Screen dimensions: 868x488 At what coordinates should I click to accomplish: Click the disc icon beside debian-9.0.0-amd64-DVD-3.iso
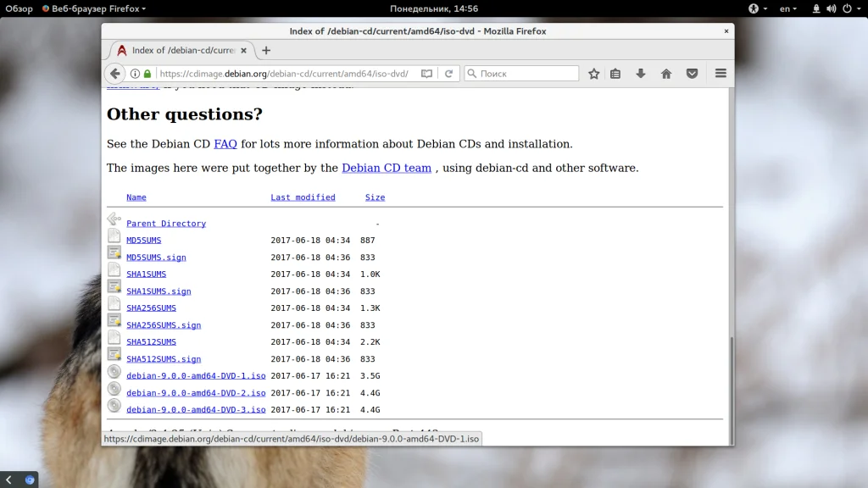click(x=114, y=406)
